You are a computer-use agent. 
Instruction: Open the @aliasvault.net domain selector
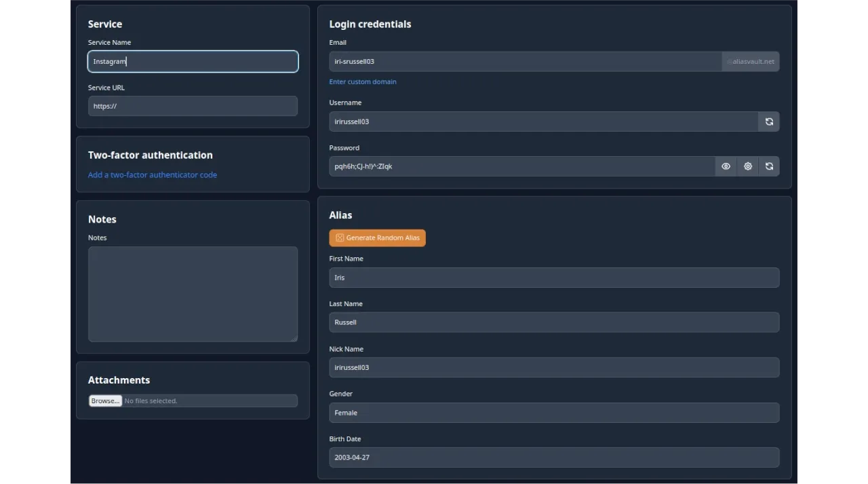751,62
